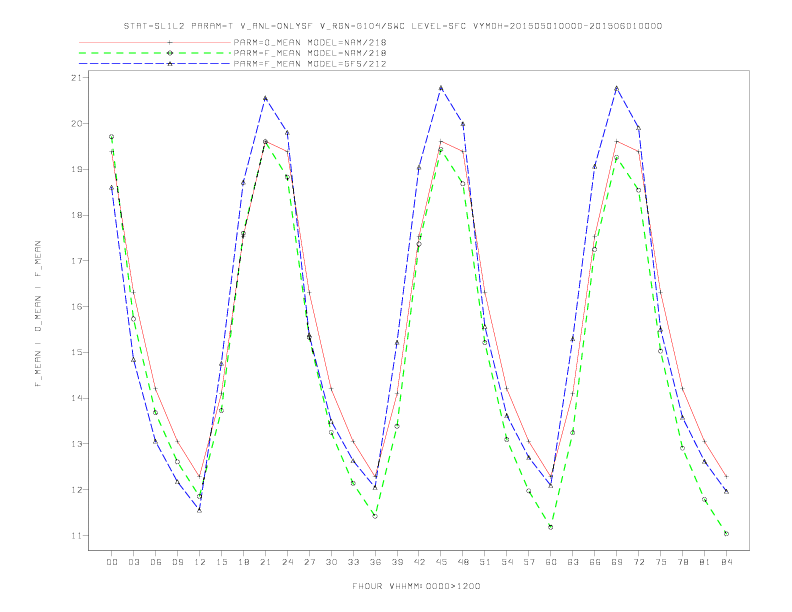Click x-axis forecast hour label 09
The image size is (792, 612).
(x=177, y=562)
